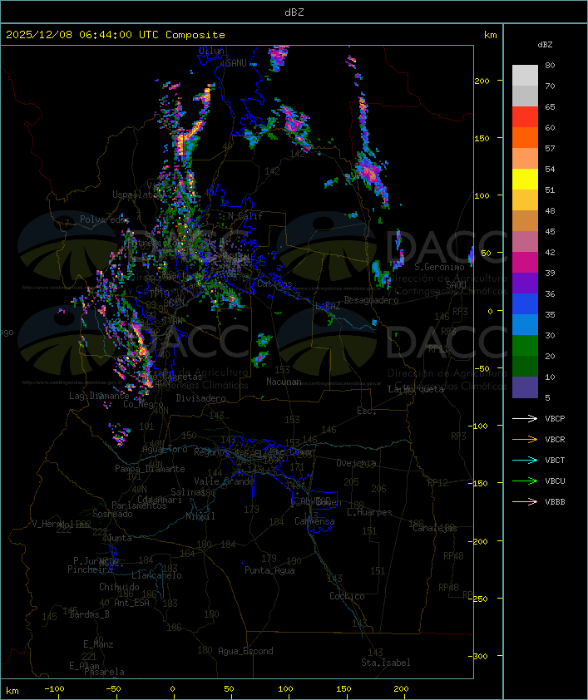Click the -250 vertical axis tick label
Screen dimensions: 588x700
coord(480,599)
